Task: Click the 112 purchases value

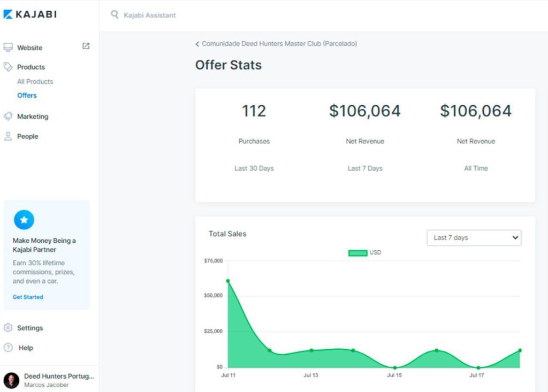Action: tap(254, 111)
